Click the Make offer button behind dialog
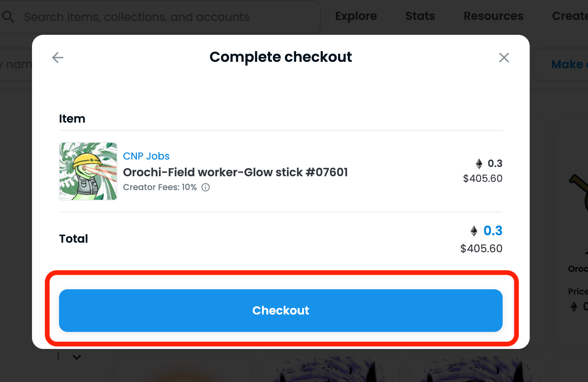Viewport: 588px width, 382px height. [x=561, y=64]
